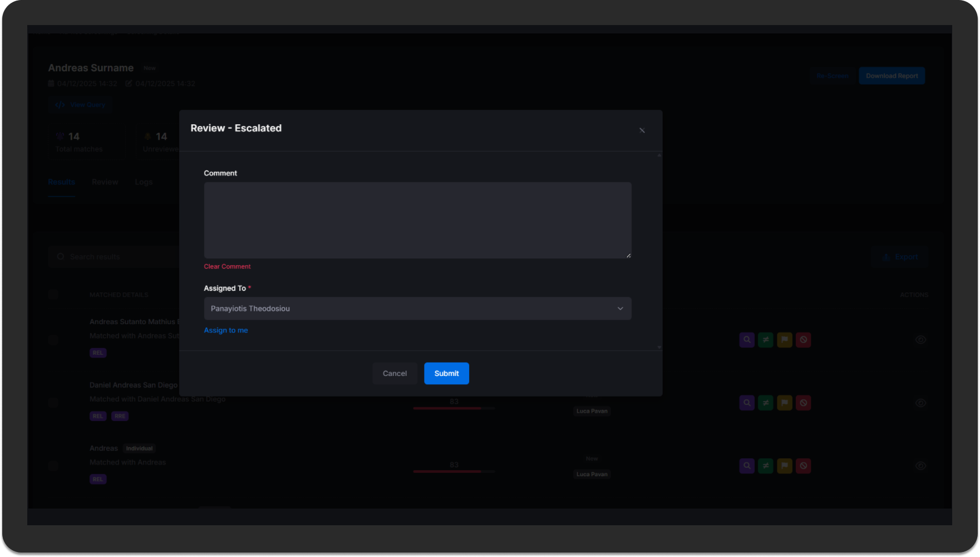Click the purple magnifier icon on Daniel Andreas row
This screenshot has width=980, height=557.
coord(746,403)
